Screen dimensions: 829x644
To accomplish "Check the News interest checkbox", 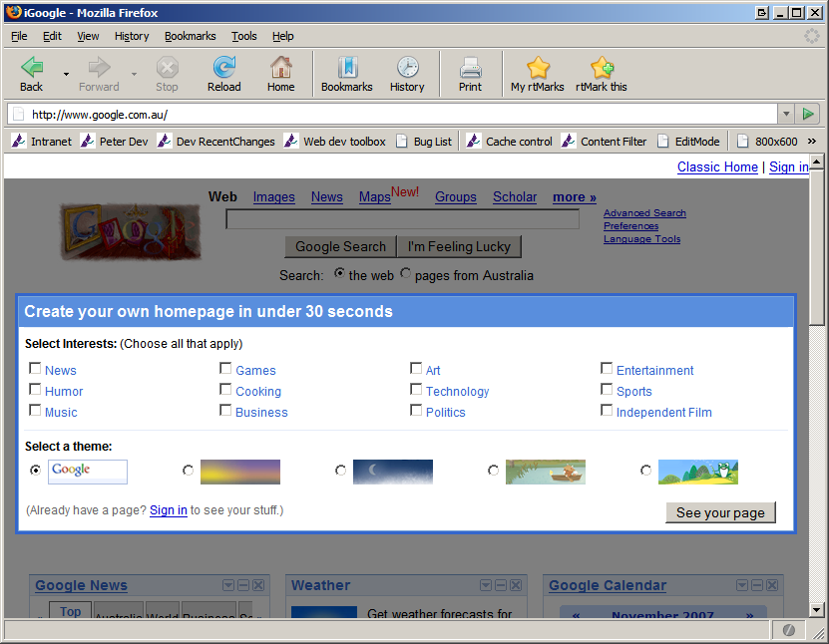I will [x=35, y=368].
